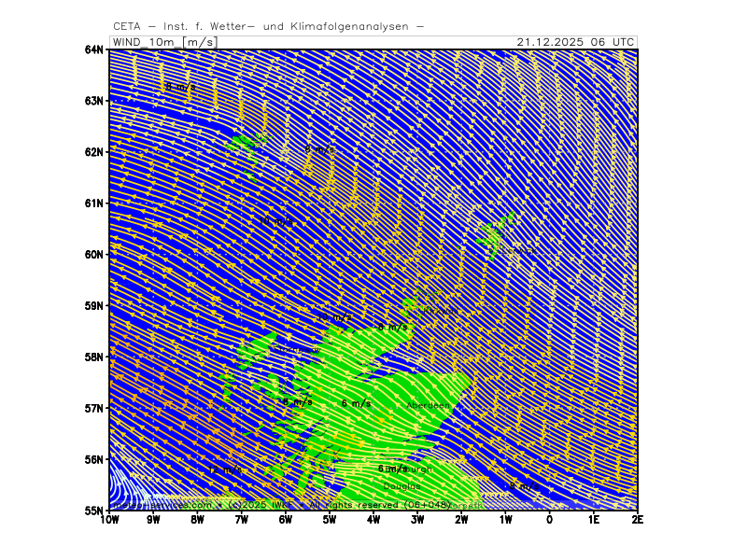Click the Shetland Islands green landmass
This screenshot has width=747, height=560.
click(x=495, y=235)
